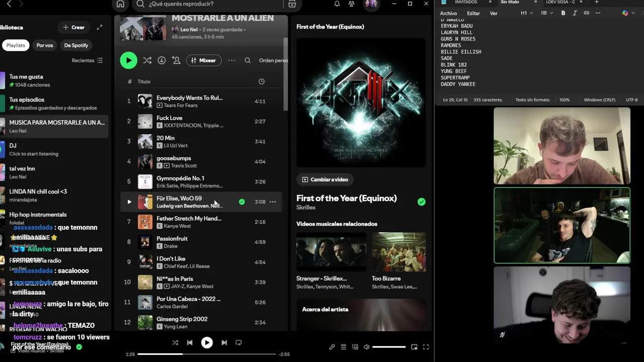Open the notifications bell in Spotify
644x362 pixels.
coord(337,4)
